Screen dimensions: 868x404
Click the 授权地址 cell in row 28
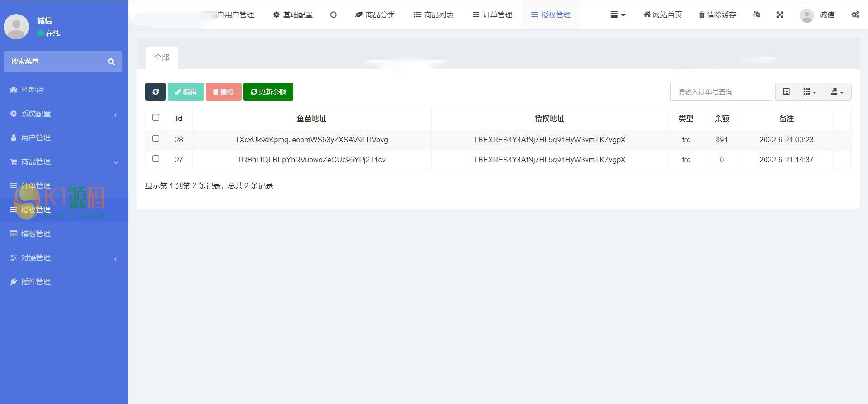point(549,140)
